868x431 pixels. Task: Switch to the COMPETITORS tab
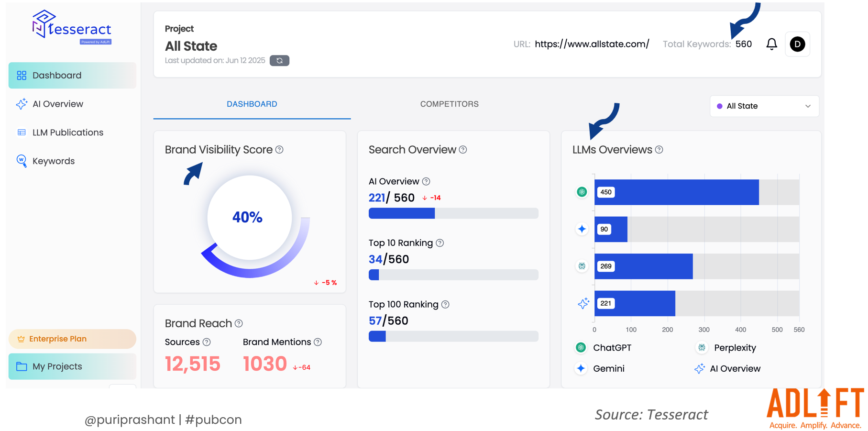(x=449, y=104)
